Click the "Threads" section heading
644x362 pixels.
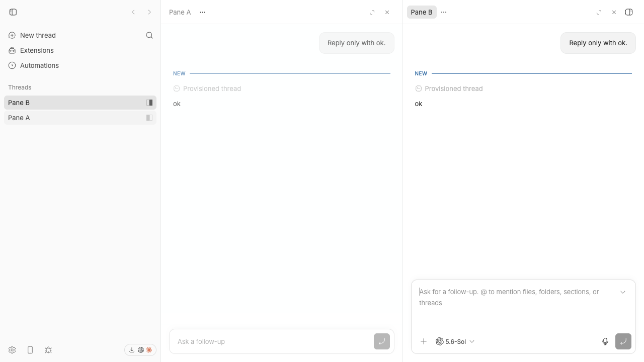pyautogui.click(x=20, y=87)
